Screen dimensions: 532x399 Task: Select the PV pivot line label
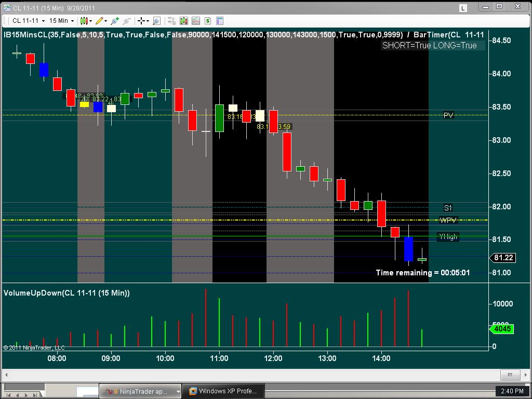[448, 115]
